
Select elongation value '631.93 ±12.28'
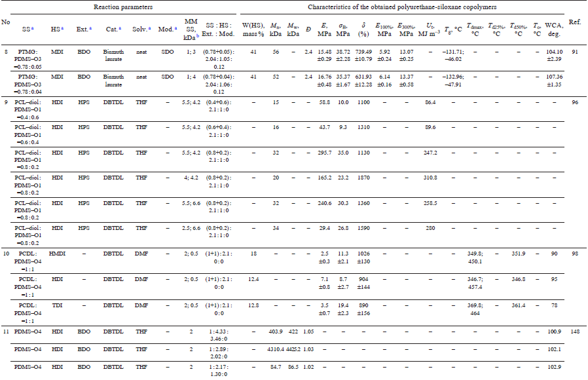pyautogui.click(x=363, y=81)
